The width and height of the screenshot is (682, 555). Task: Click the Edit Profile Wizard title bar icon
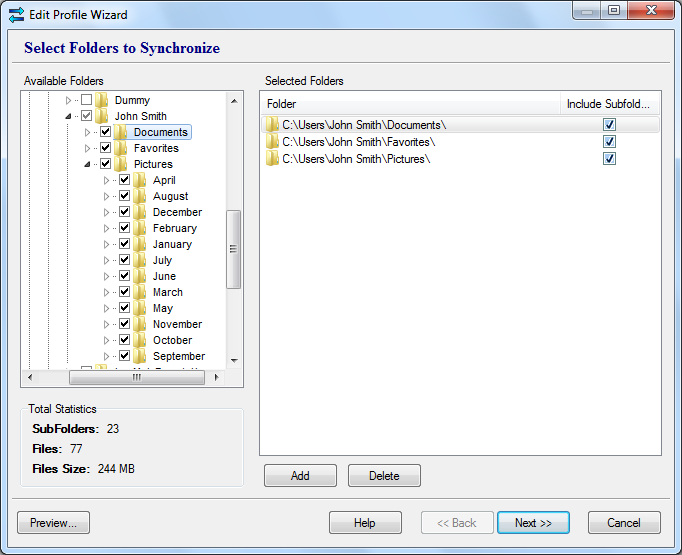(x=16, y=15)
